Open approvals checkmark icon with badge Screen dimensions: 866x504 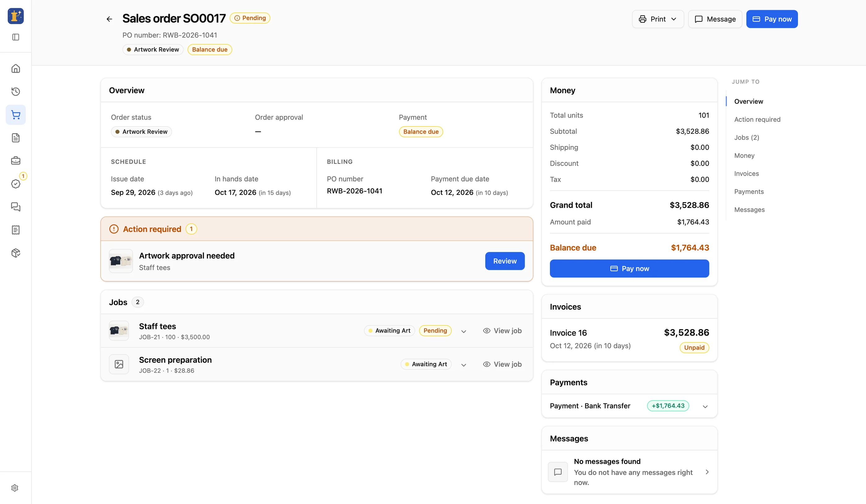tap(16, 184)
